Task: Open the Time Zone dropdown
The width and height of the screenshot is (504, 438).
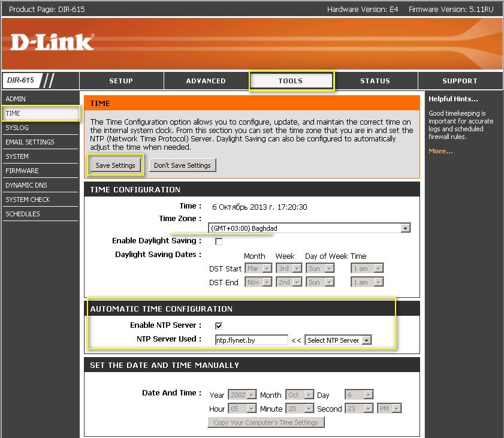Action: coord(309,228)
